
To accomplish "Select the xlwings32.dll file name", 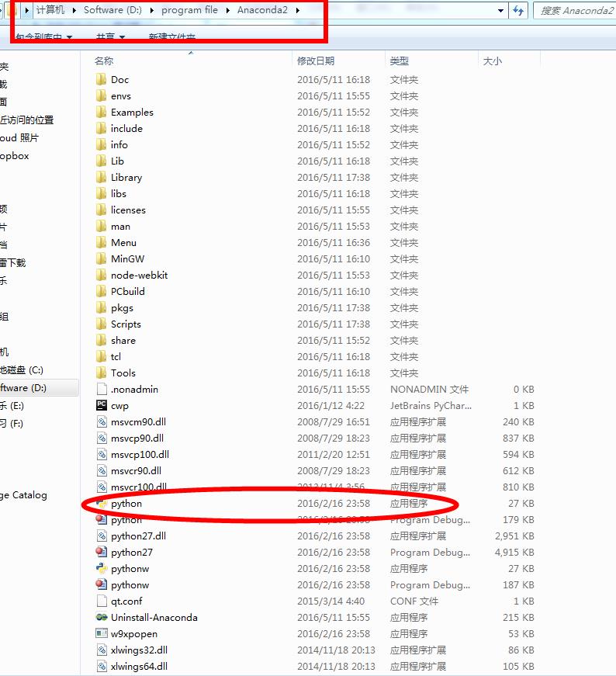I will 139,650.
